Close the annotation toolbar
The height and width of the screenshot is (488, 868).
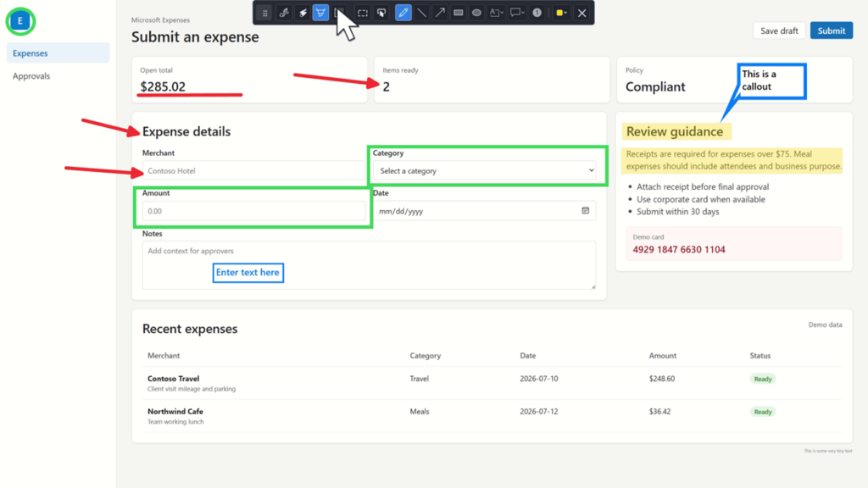[x=581, y=13]
